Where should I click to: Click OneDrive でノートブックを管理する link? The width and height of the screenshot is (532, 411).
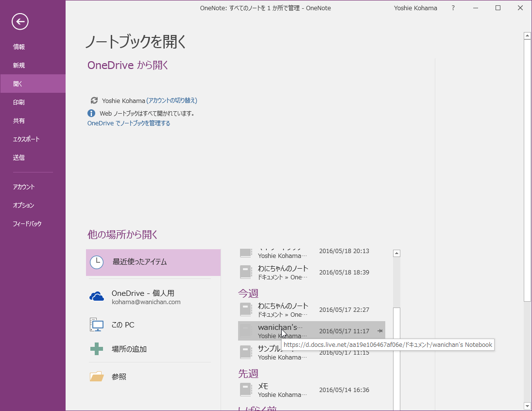click(129, 123)
